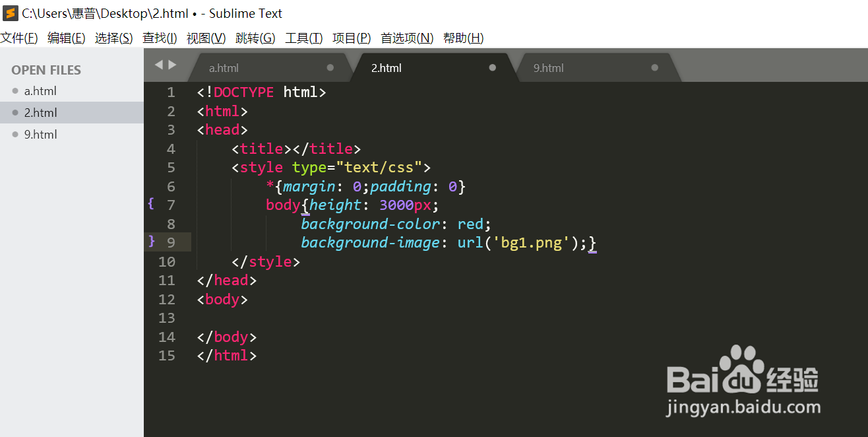The image size is (868, 437).
Task: Open the 视图(V) menu
Action: [206, 38]
